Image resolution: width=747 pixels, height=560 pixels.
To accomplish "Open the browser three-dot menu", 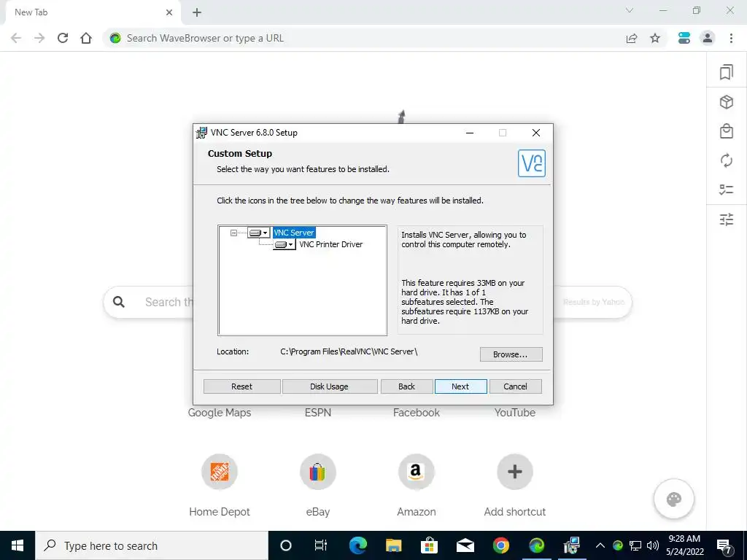I will tap(731, 38).
